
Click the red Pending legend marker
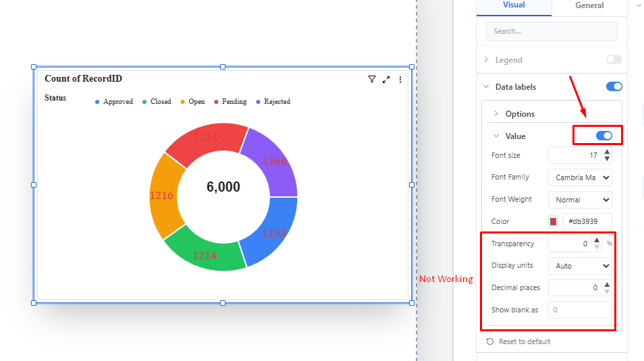216,102
